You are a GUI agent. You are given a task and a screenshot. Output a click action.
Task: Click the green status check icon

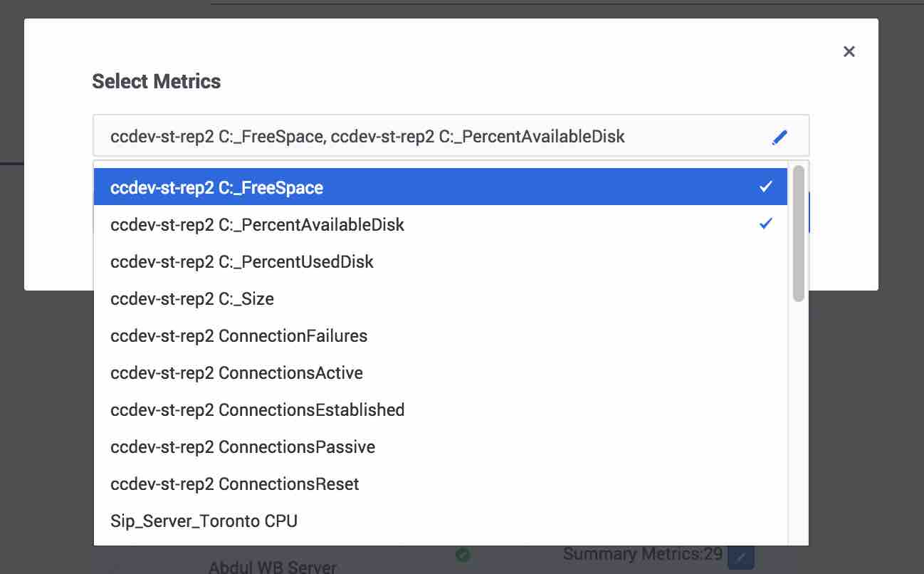click(x=463, y=554)
